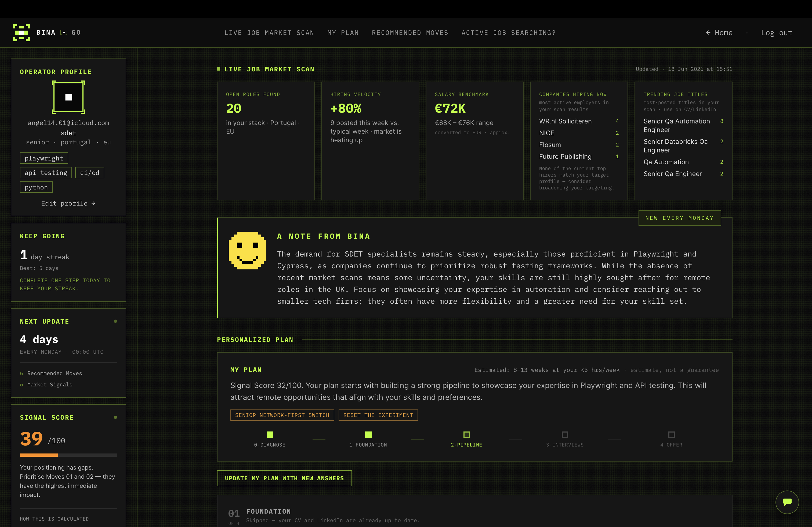The image size is (812, 527).
Task: Select WR.nl Solliciteren company row
Action: [579, 121]
